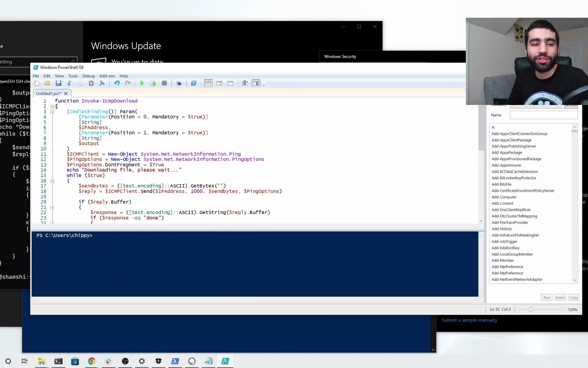Screen dimensions: 588x368
Task: Select Add-AppvClientConnectionGroup in command list
Action: pyautogui.click(x=519, y=134)
